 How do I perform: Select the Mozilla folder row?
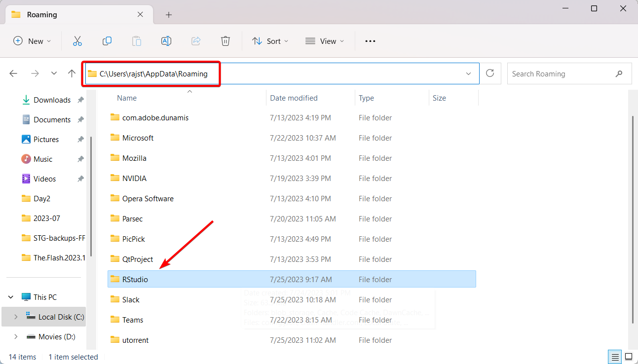(x=292, y=158)
